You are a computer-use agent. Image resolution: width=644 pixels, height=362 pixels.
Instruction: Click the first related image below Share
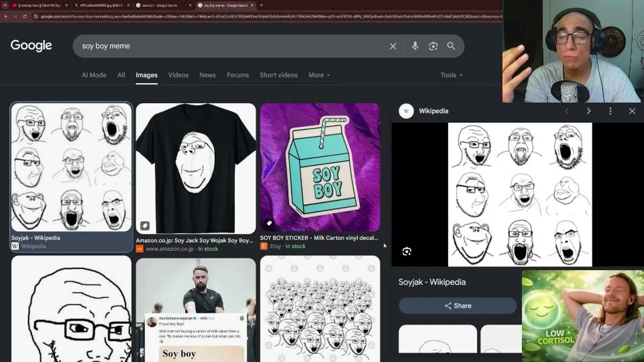click(438, 339)
